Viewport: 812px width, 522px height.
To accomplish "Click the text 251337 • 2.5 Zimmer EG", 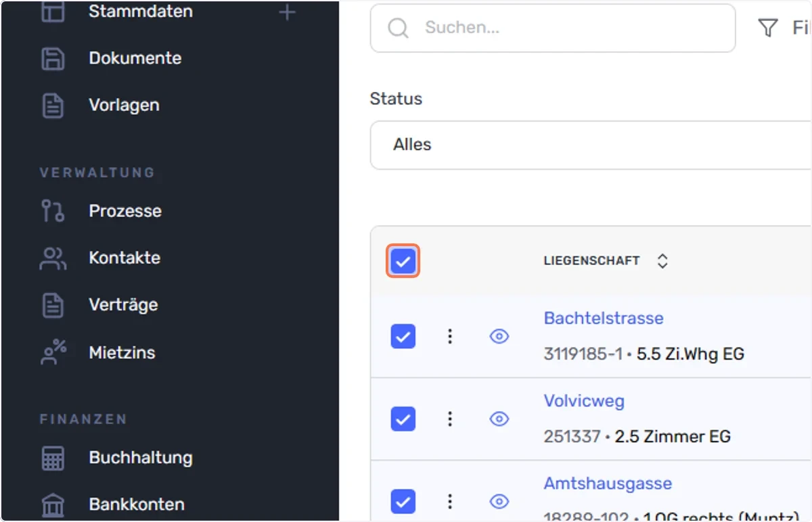I will tap(637, 437).
